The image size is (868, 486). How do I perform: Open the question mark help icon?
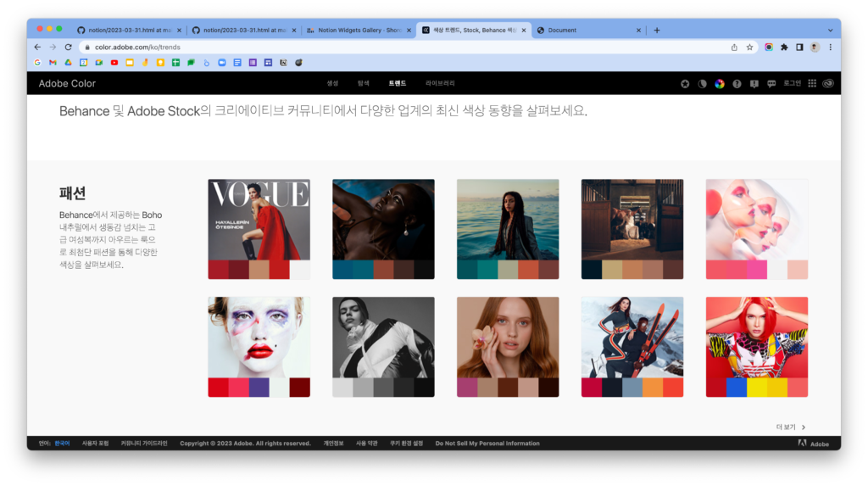click(x=737, y=84)
